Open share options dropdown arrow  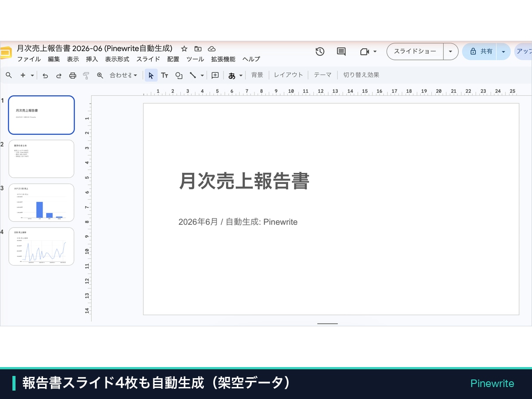pyautogui.click(x=503, y=51)
